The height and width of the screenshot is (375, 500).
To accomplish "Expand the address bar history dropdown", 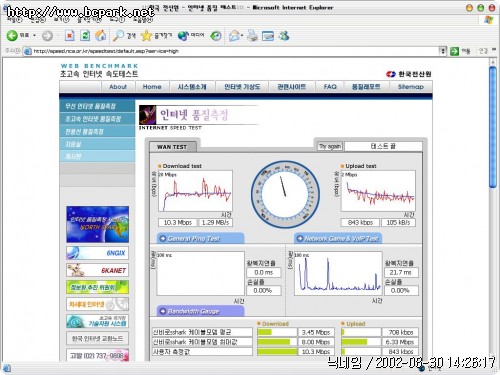I will (442, 51).
